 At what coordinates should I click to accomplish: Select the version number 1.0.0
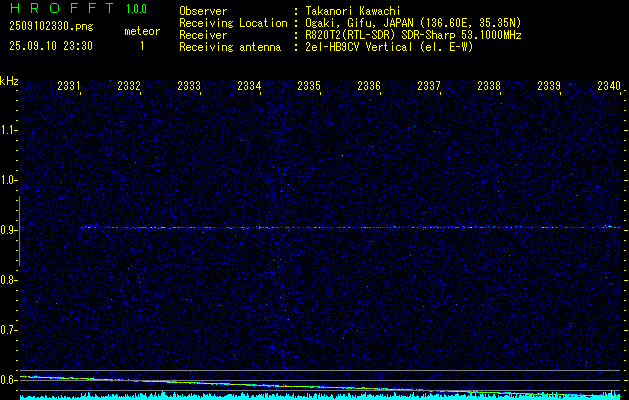click(136, 9)
